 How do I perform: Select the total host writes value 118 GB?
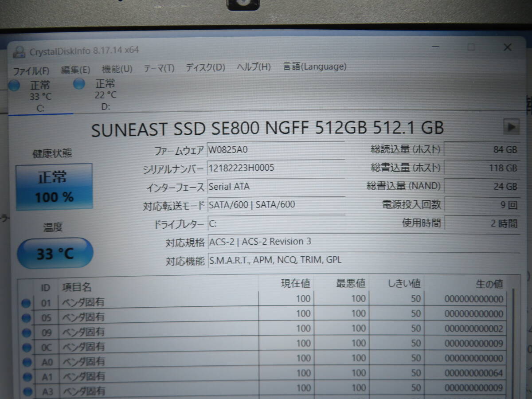481,168
